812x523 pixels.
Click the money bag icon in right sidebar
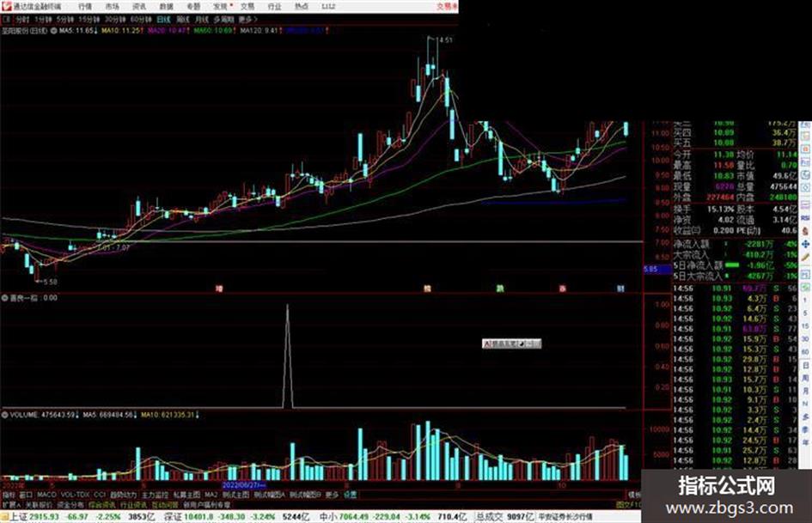click(805, 232)
